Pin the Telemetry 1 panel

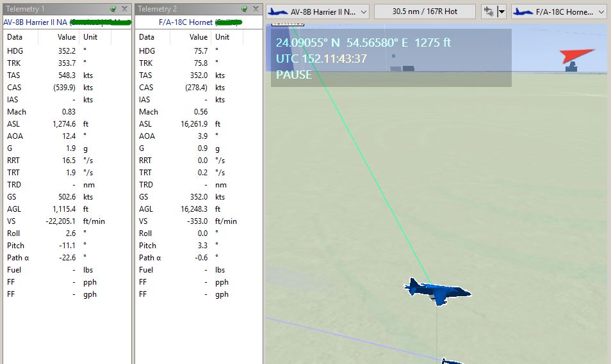coord(113,8)
